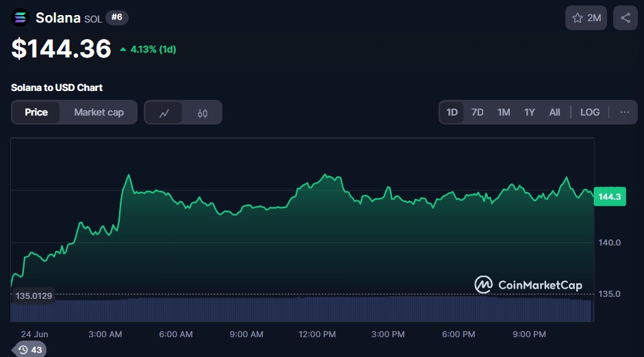Image resolution: width=644 pixels, height=357 pixels.
Task: Click the Solana logo icon
Action: [20, 18]
